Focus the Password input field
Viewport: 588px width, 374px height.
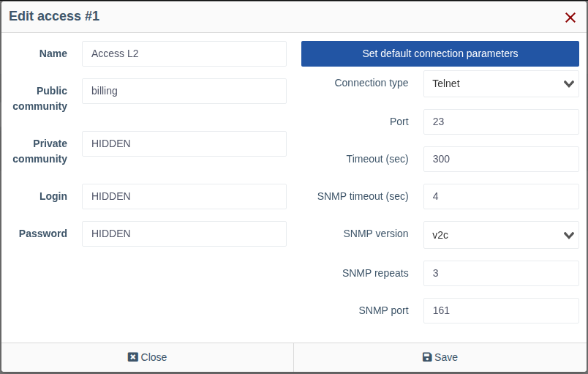pos(184,233)
